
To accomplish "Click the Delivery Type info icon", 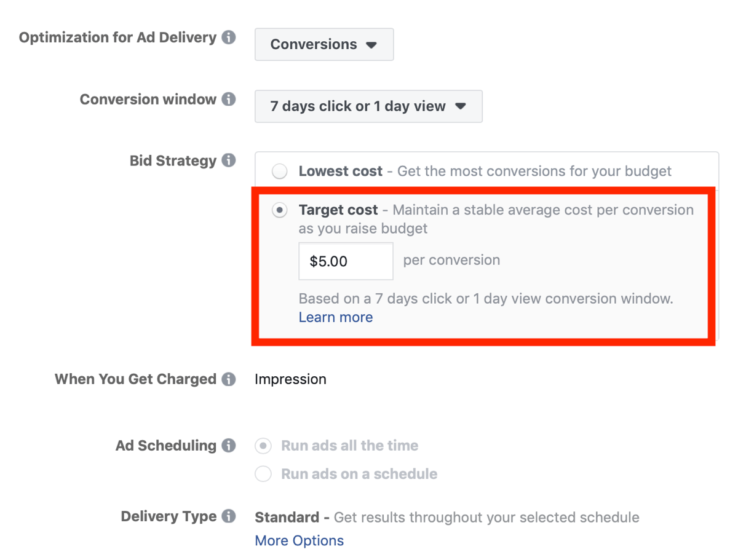I will point(229,516).
